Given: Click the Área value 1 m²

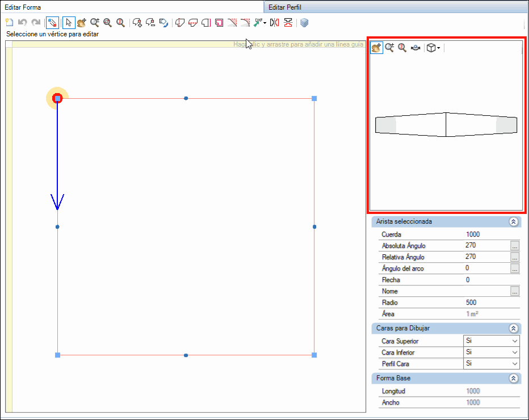Looking at the screenshot, I should pos(472,314).
